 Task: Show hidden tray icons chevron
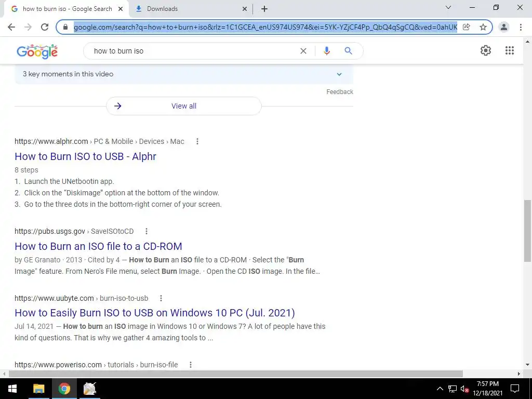click(440, 389)
